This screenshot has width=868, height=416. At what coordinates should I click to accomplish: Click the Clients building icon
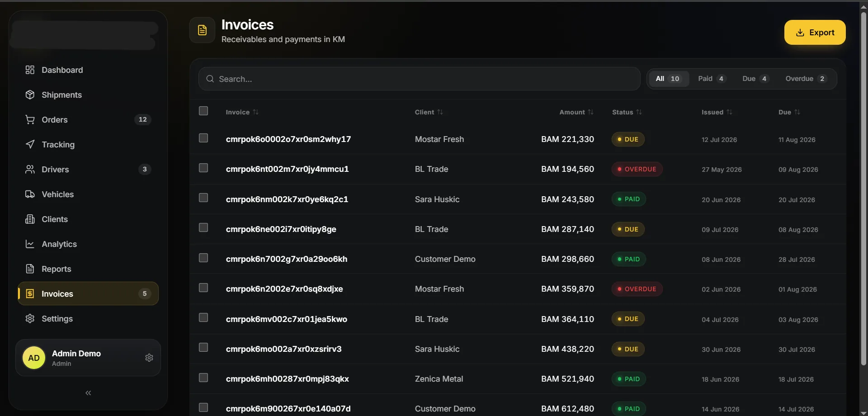coord(30,219)
